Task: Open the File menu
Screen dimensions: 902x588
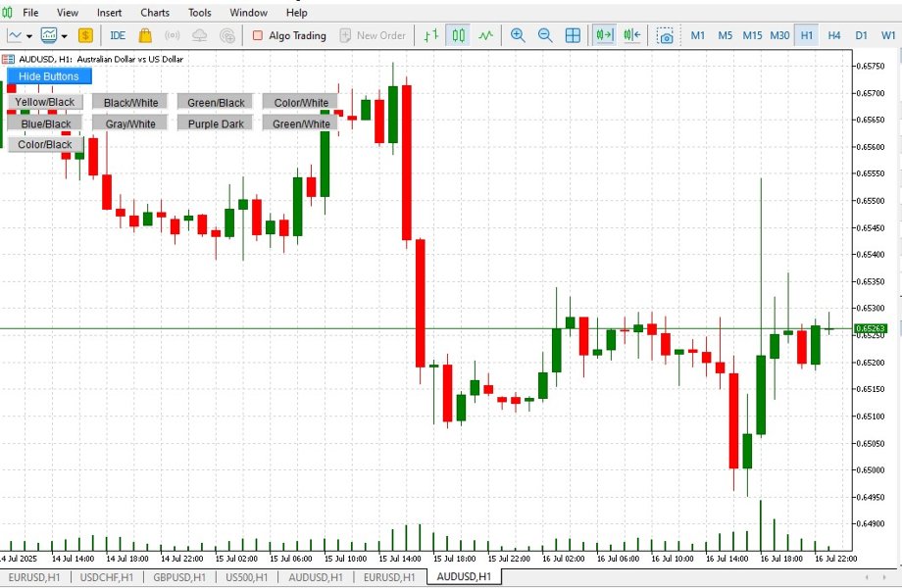Action: [x=30, y=12]
